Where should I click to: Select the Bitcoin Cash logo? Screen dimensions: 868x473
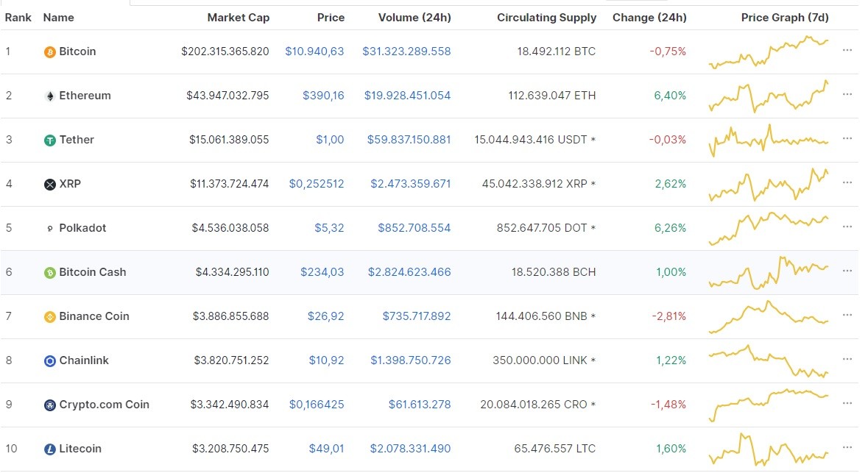point(49,272)
